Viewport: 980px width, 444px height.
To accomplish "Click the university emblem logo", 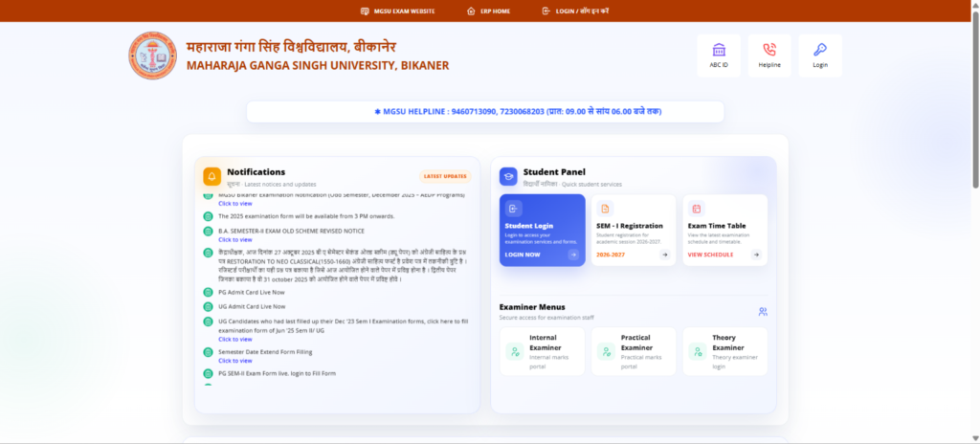I will point(152,55).
